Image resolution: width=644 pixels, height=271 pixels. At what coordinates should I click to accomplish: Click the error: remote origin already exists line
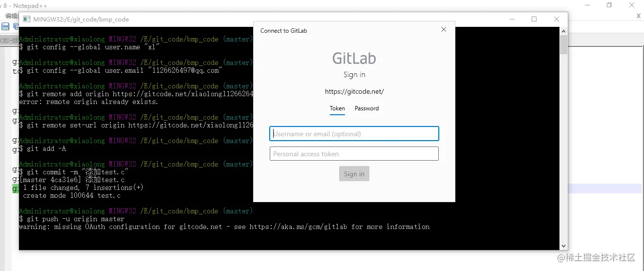click(x=89, y=102)
